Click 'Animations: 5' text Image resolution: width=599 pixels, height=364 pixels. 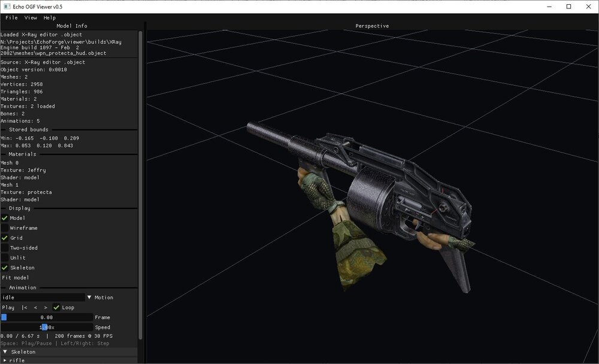pyautogui.click(x=20, y=121)
